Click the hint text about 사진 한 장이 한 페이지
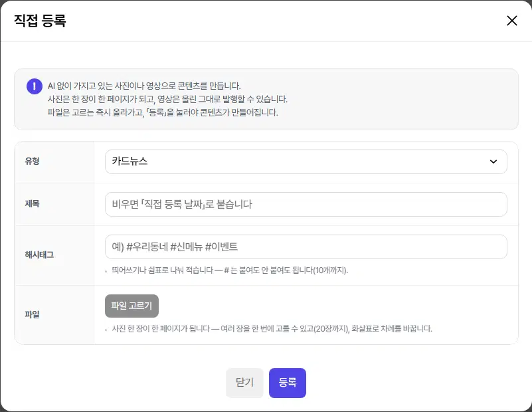Image resolution: width=532 pixels, height=412 pixels. click(x=272, y=328)
